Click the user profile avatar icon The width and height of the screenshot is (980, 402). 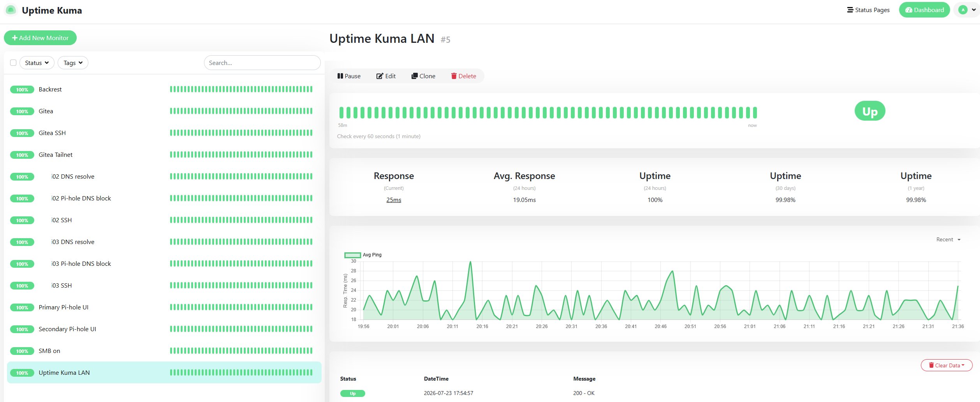pyautogui.click(x=963, y=10)
